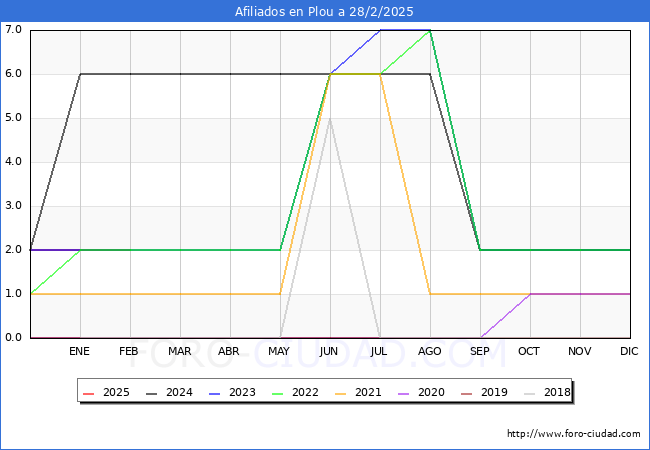Click the JUL month axis label
Viewport: 650px width, 450px height.
click(x=379, y=351)
